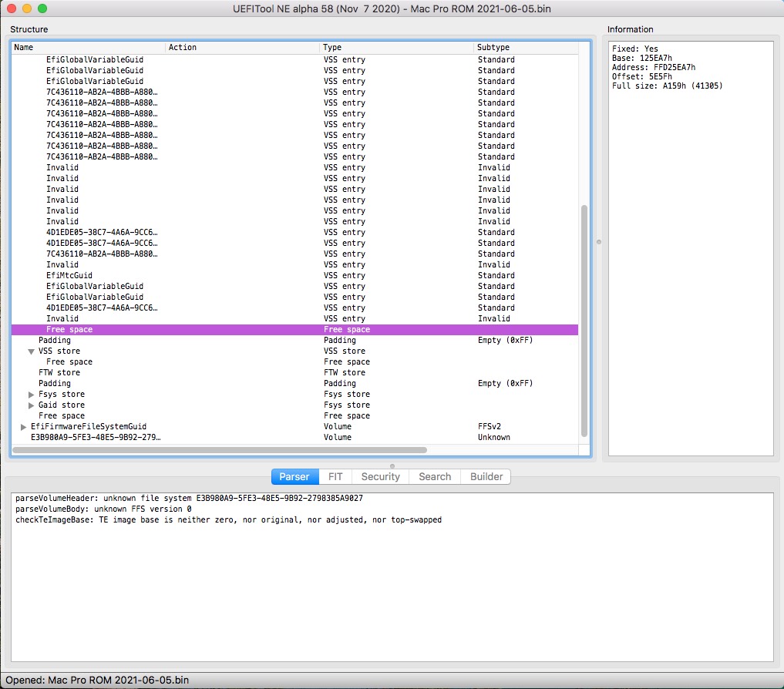Screen dimensions: 784x689
Task: Expand the EfiFirmwareFileSystemGuid volume
Action: (23, 427)
